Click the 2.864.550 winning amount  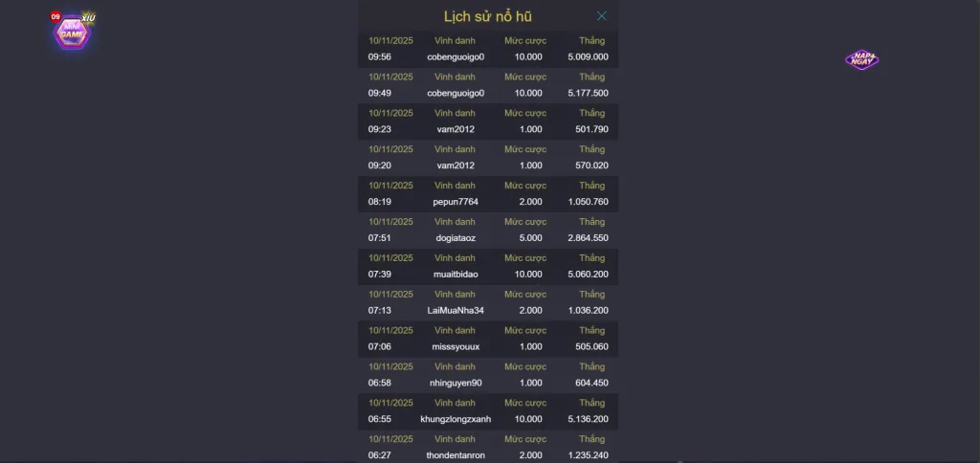(588, 238)
